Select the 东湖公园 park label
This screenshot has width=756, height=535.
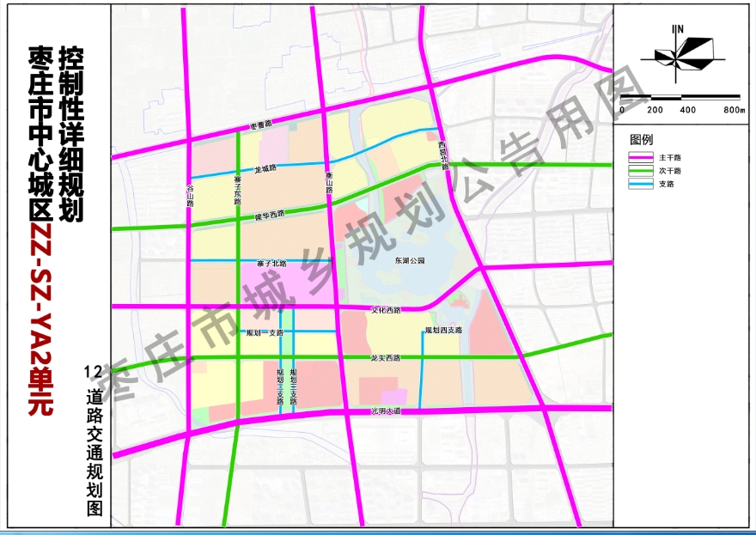click(x=409, y=259)
